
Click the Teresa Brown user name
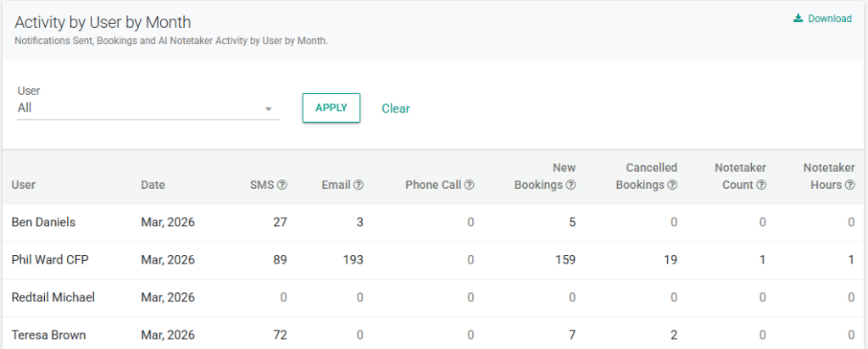(48, 335)
